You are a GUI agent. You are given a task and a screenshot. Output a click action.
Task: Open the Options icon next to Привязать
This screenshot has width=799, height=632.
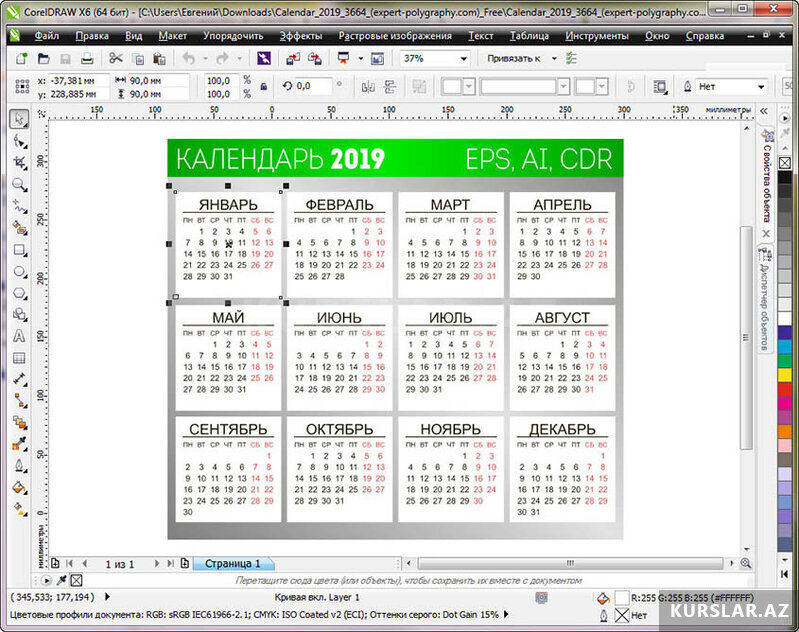(x=571, y=59)
